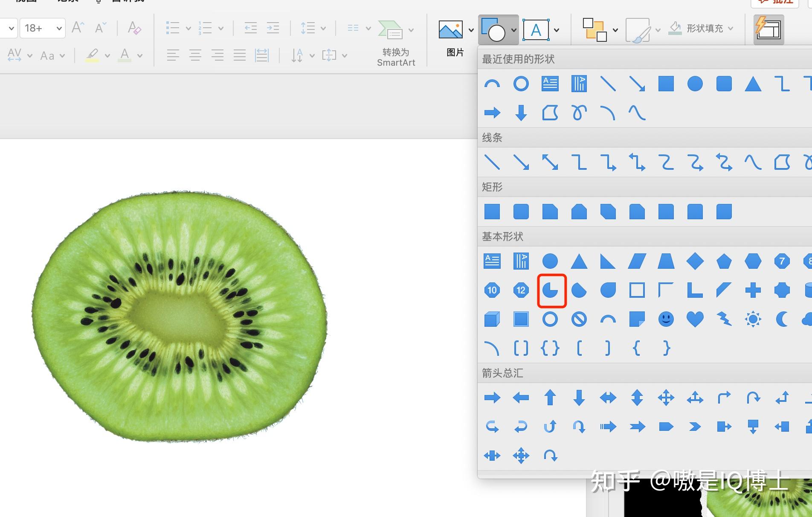Choose the triangle in recently used shapes
812x517 pixels.
[753, 84]
